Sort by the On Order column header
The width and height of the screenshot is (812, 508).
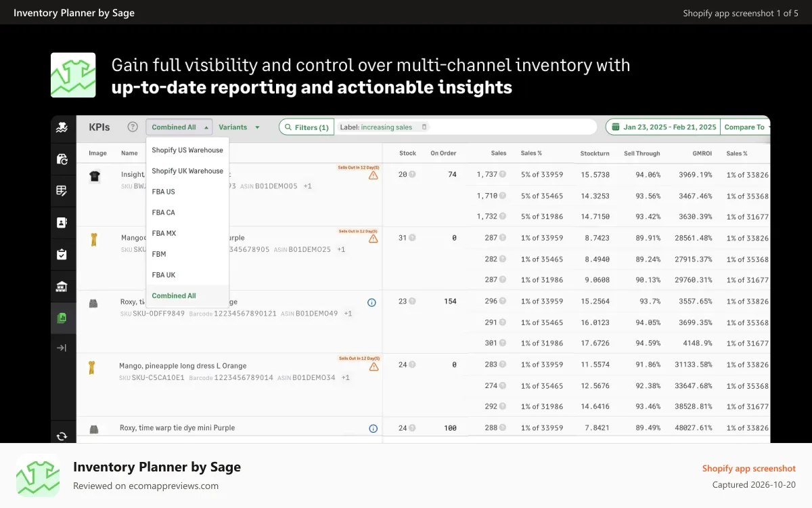443,153
